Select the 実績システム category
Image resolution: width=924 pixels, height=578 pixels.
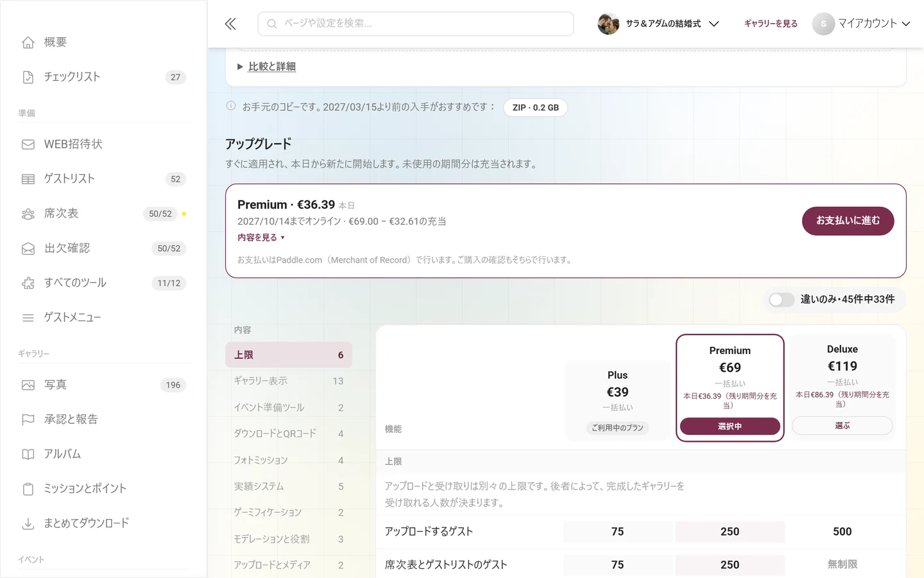tap(289, 487)
